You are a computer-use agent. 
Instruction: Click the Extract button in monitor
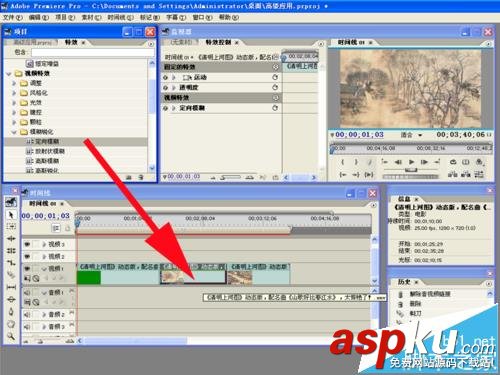click(466, 174)
